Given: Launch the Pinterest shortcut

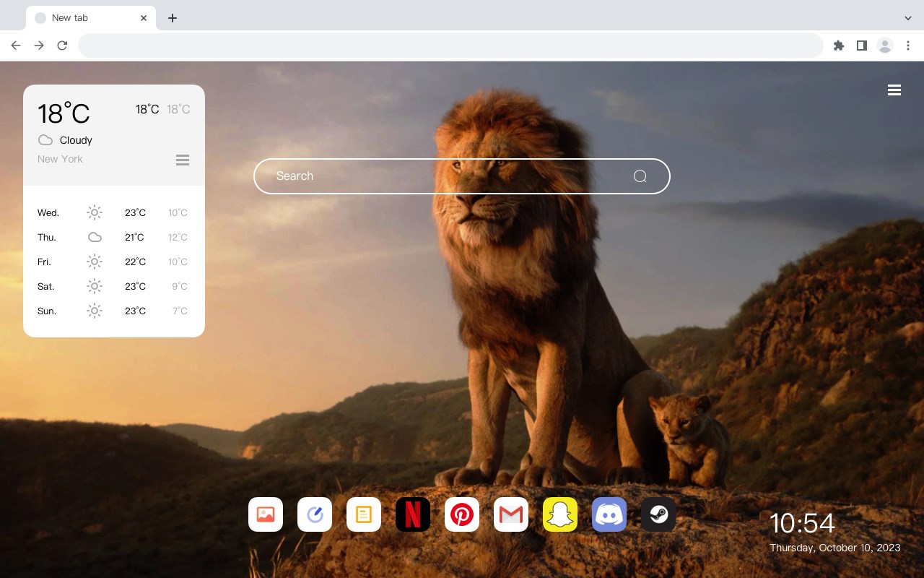Looking at the screenshot, I should pyautogui.click(x=462, y=514).
